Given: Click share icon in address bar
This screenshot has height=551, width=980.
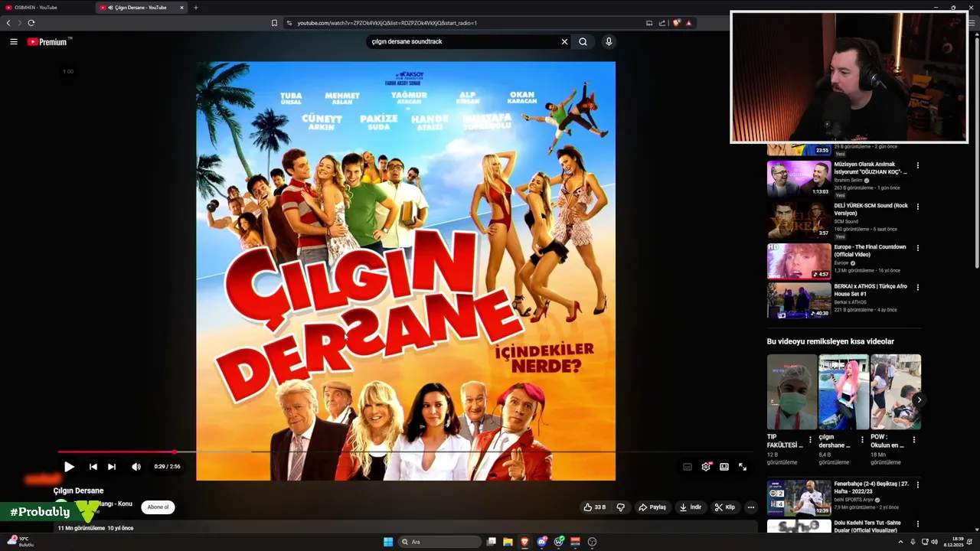Looking at the screenshot, I should pos(662,23).
